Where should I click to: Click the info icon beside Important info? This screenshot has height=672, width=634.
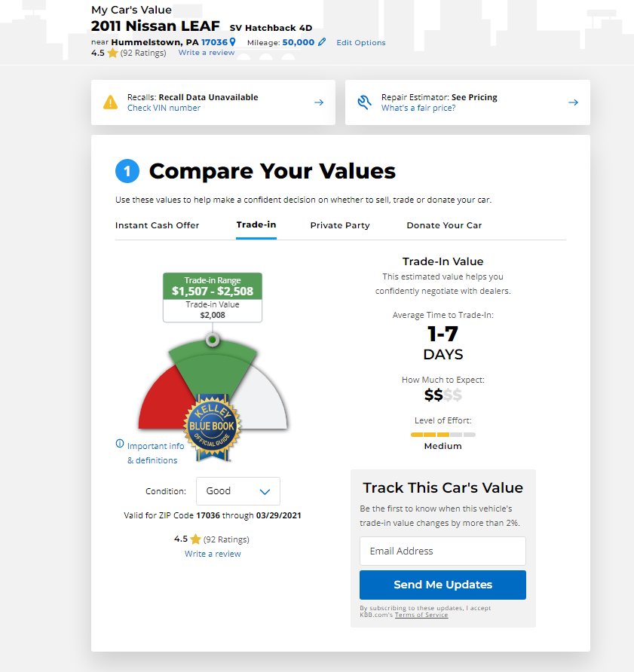pos(120,444)
